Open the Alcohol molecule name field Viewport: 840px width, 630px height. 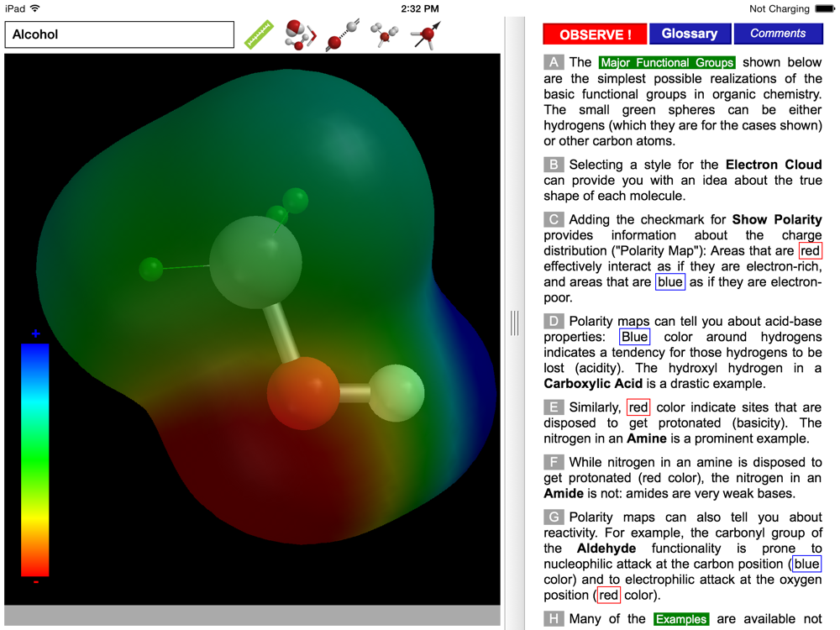pyautogui.click(x=119, y=34)
